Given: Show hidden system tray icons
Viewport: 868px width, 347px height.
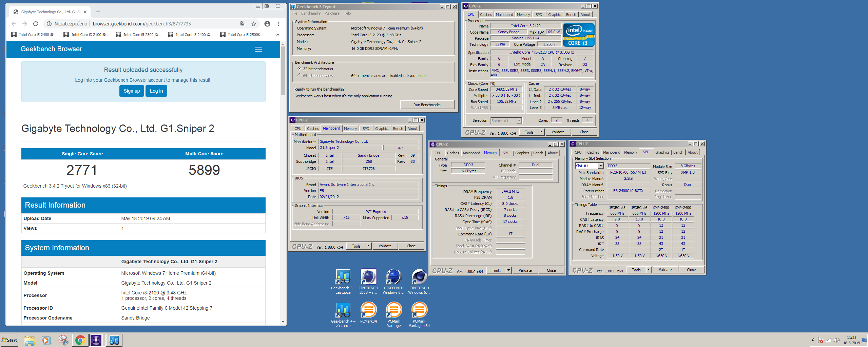Looking at the screenshot, I should coord(813,340).
